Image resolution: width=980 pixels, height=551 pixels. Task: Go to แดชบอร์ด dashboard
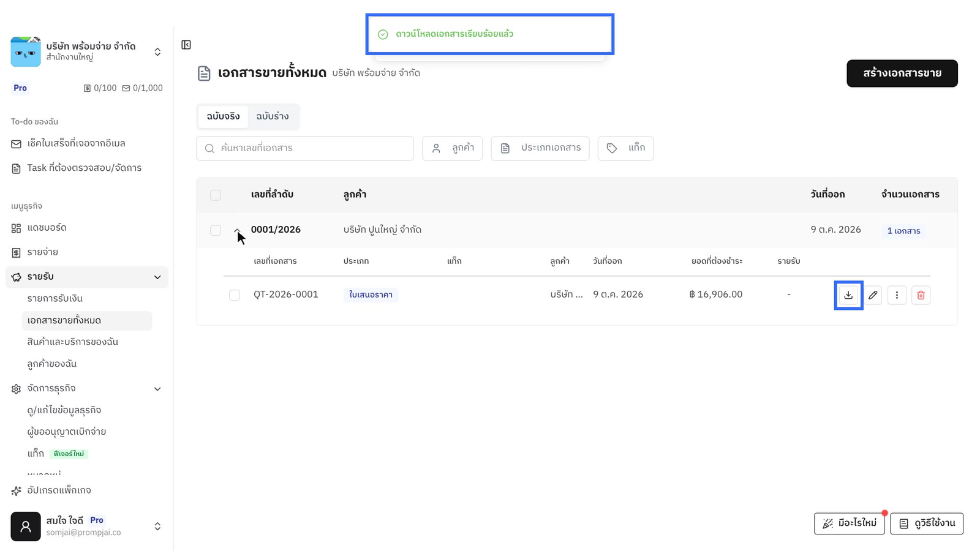[39, 228]
